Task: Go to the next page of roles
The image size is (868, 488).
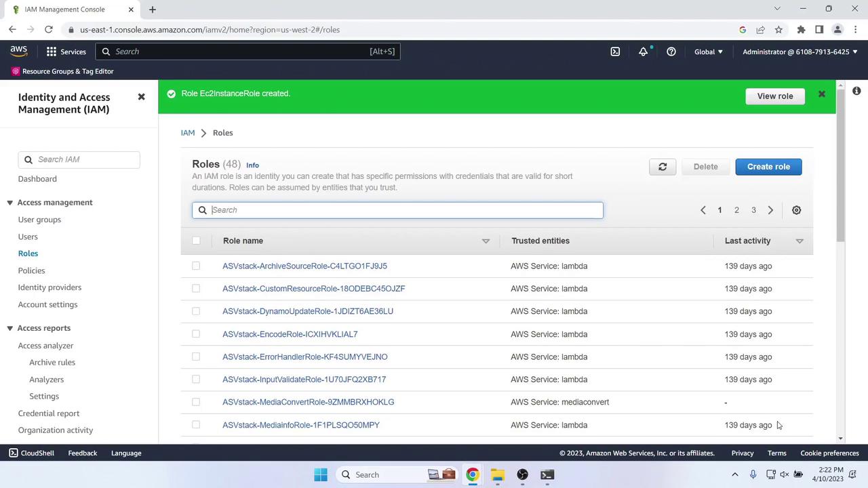Action: [x=770, y=210]
